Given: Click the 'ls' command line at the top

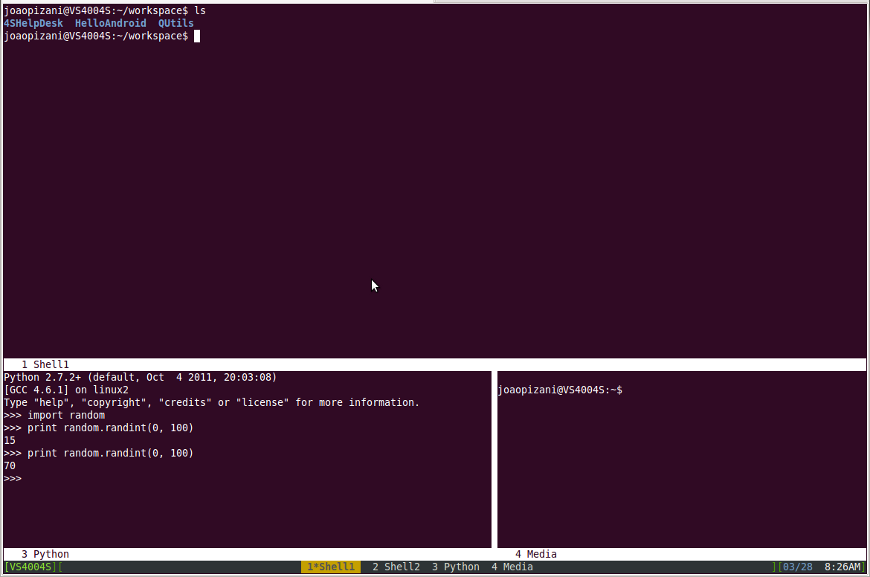Looking at the screenshot, I should [x=105, y=11].
